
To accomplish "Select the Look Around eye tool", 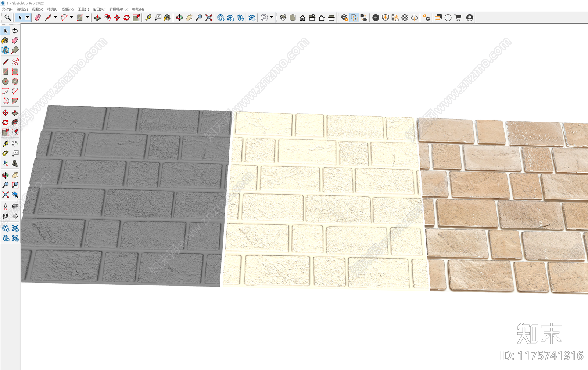I will click(15, 207).
